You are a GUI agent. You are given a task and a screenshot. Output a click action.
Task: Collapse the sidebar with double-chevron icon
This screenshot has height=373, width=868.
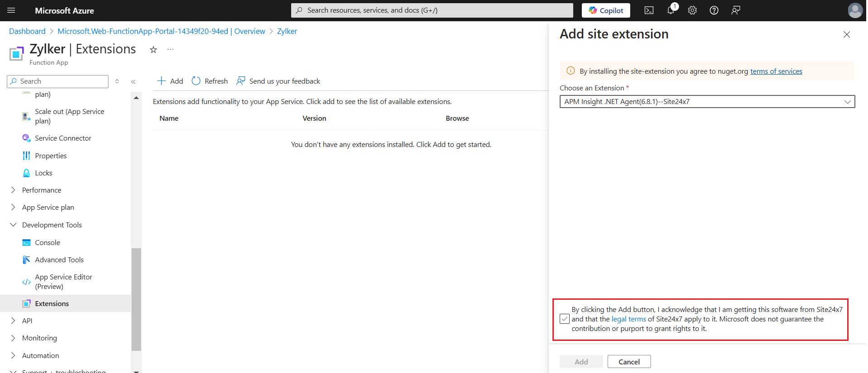tap(133, 82)
